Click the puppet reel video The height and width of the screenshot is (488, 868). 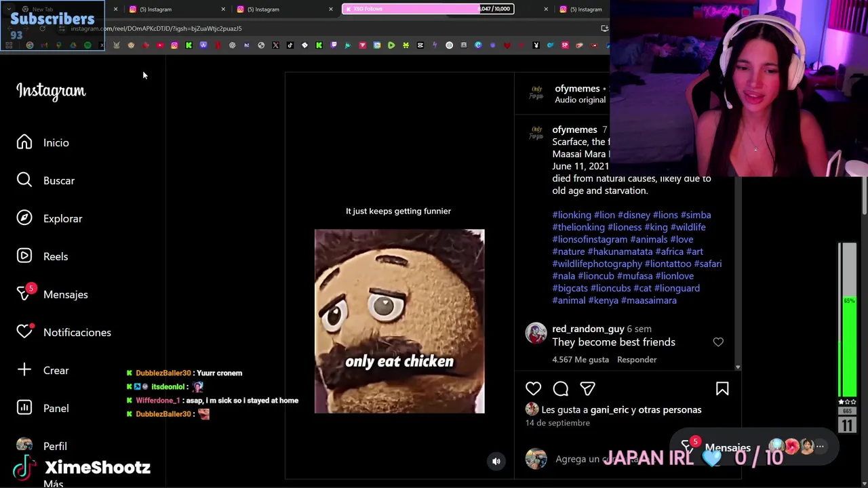point(399,321)
